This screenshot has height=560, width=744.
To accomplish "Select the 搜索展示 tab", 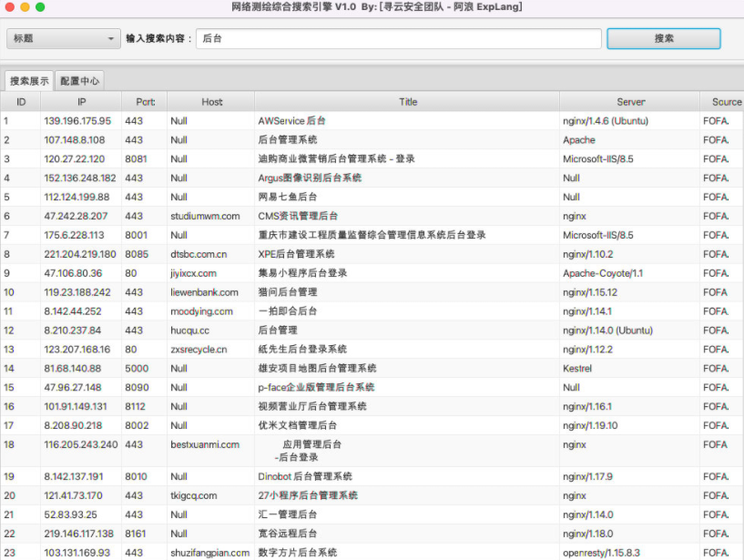I will click(x=29, y=81).
